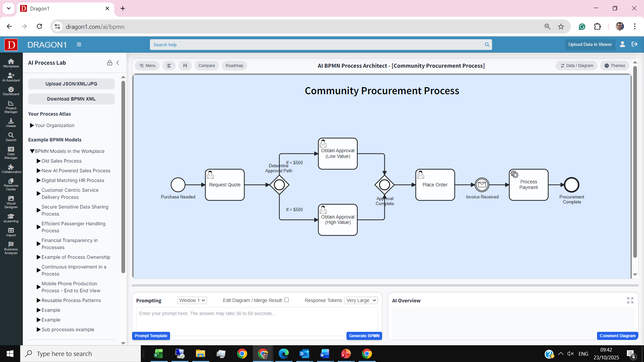This screenshot has height=362, width=644.
Task: Expand the AI Overview panel fullscreen icon
Action: (630, 300)
